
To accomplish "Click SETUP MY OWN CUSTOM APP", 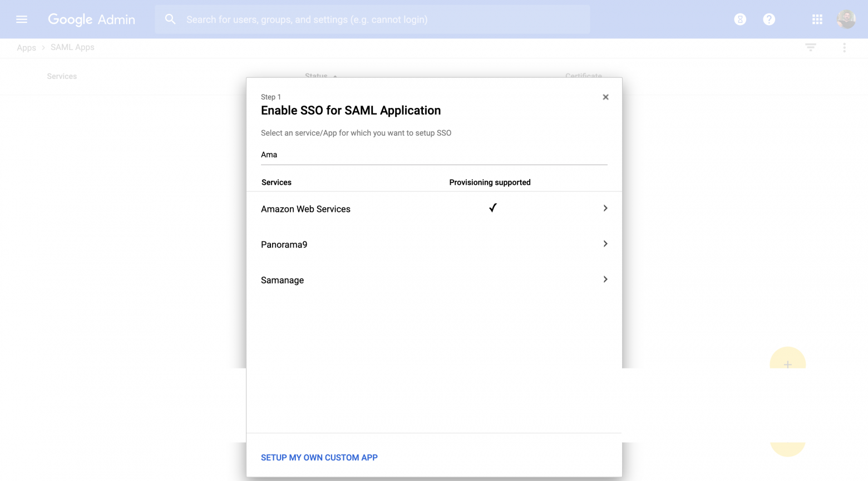I will pos(319,457).
